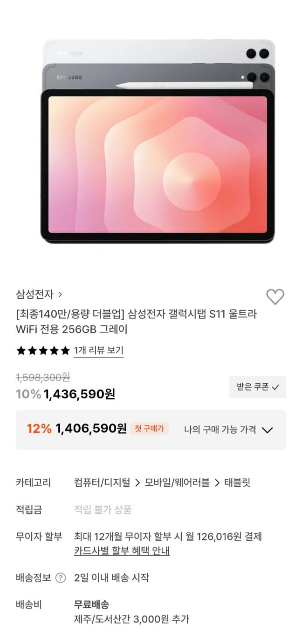
Task: Tap the 배송정보 question mark help icon
Action: click(61, 578)
